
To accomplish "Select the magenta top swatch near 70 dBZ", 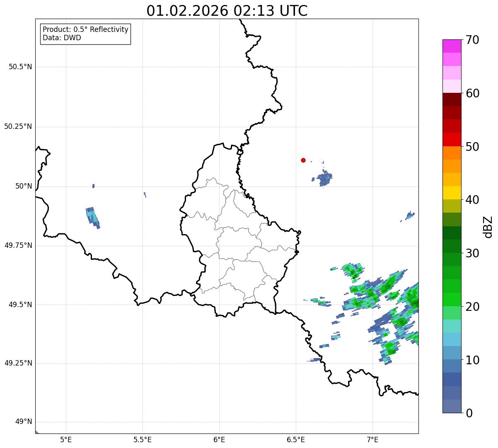I will 452,46.
